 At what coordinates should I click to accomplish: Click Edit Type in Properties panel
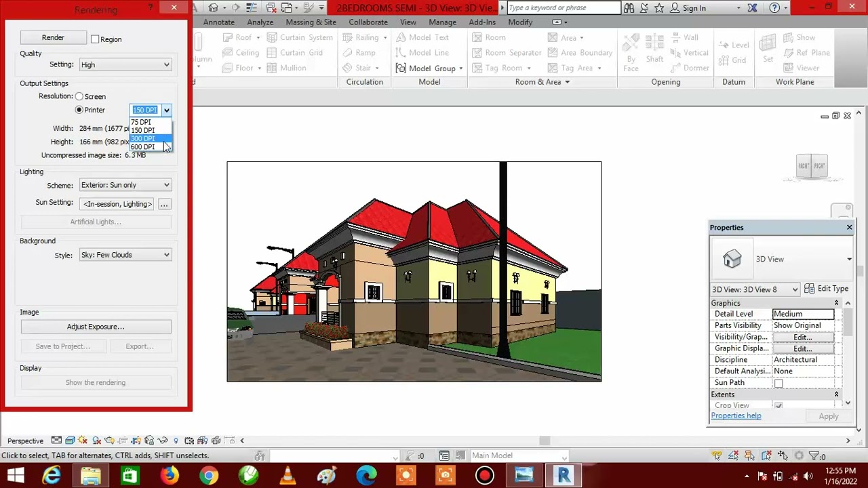(x=826, y=289)
